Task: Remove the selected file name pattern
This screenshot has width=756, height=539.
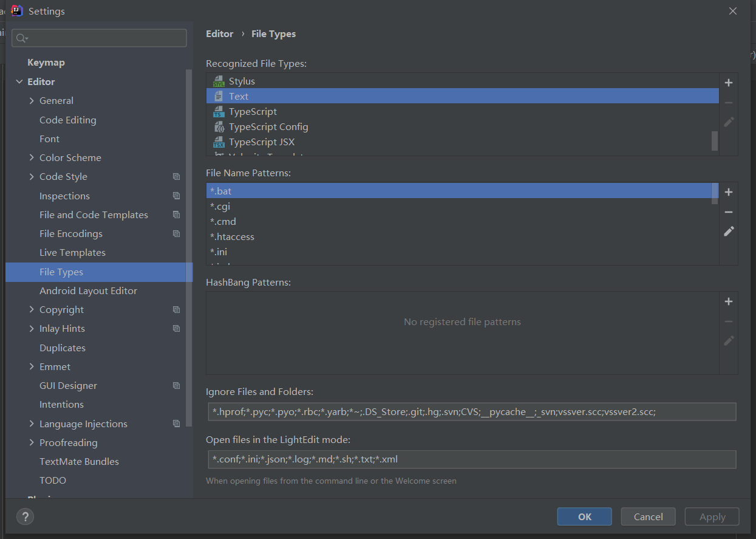Action: [729, 212]
